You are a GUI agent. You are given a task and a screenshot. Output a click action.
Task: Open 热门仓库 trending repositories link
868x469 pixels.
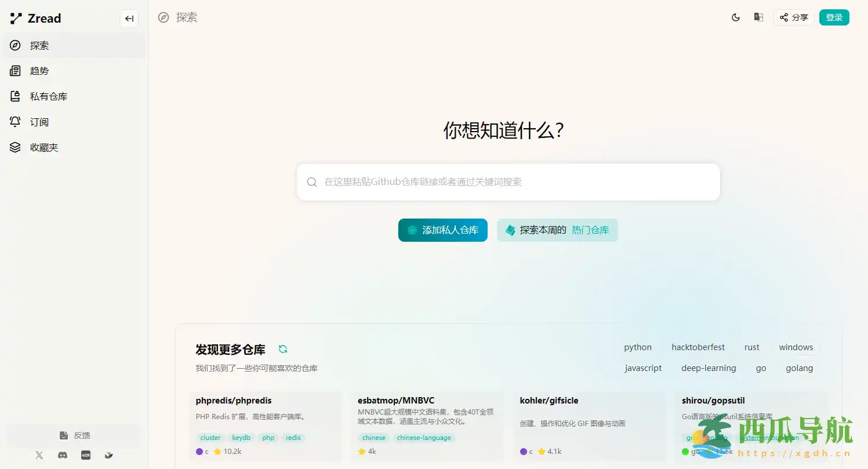coord(590,230)
